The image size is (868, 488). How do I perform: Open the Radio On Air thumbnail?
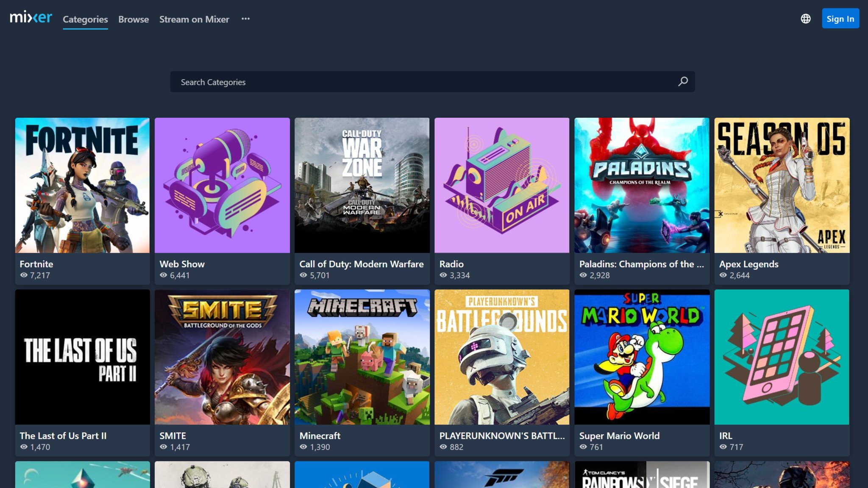pos(502,185)
